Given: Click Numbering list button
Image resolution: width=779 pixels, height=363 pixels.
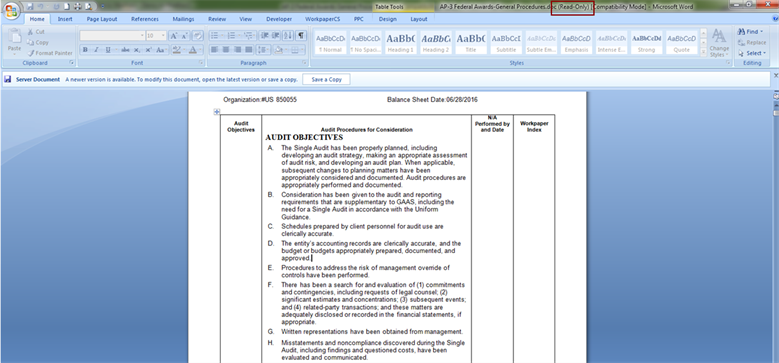Looking at the screenshot, I should coord(233,36).
